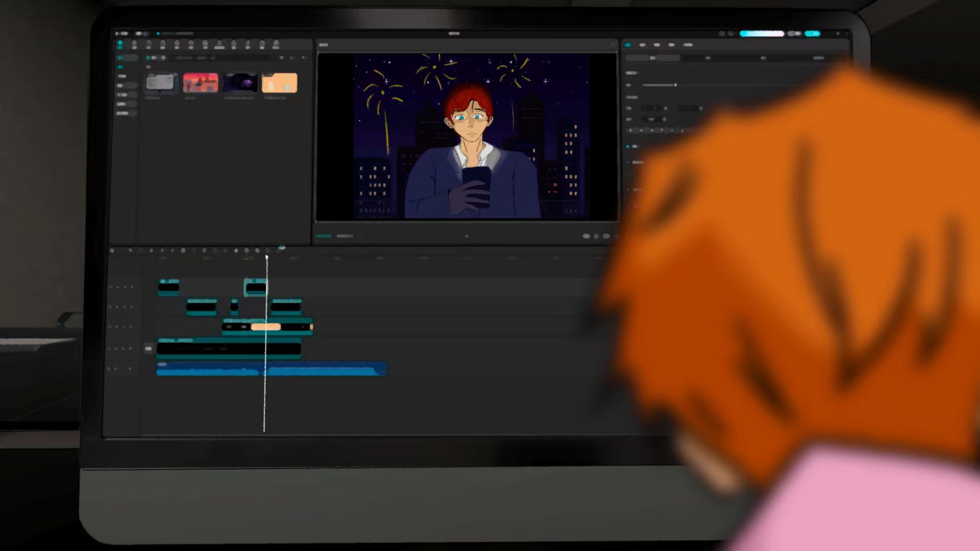Click the gray pill button left of the cyan Export button
Image resolution: width=980 pixels, height=551 pixels.
pos(794,34)
